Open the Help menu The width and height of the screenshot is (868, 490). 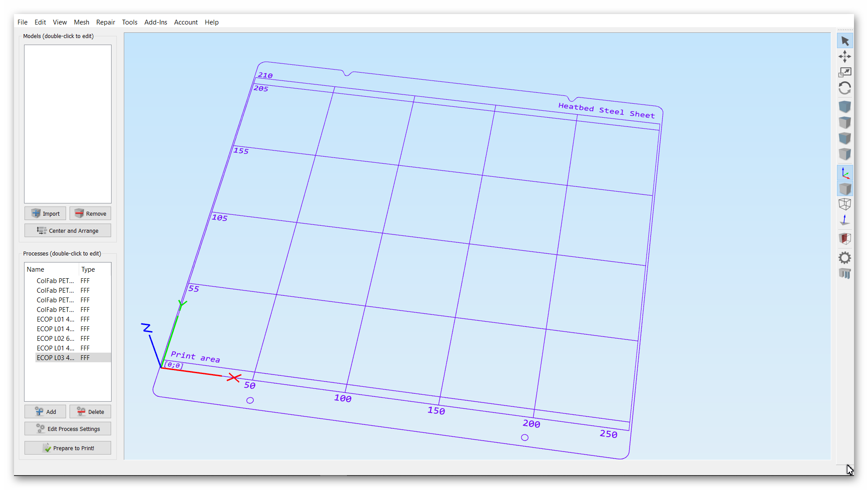pos(212,22)
